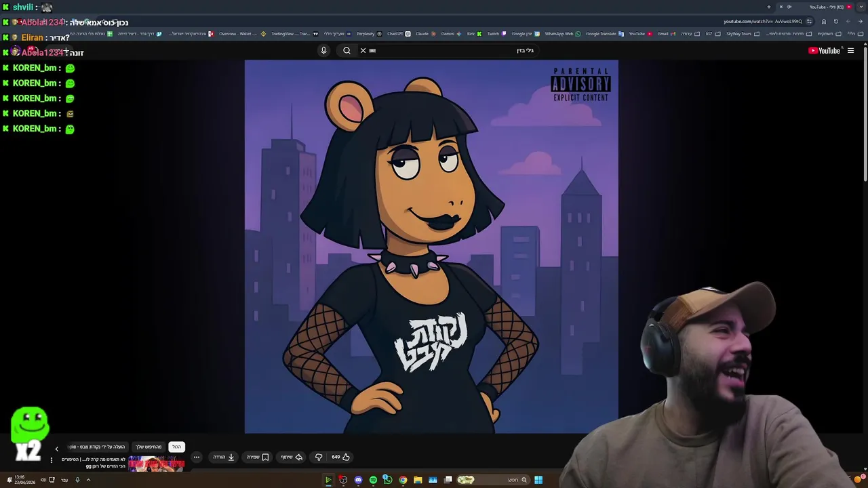Open the clock showing 13:16

pyautogui.click(x=24, y=480)
